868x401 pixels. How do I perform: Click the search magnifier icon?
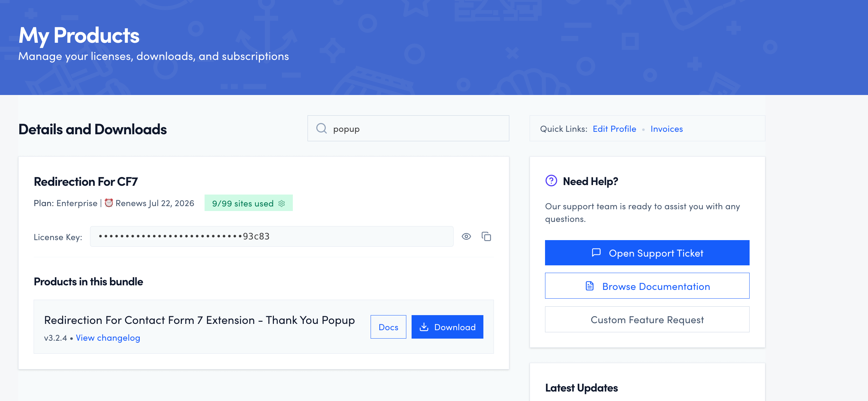(321, 128)
